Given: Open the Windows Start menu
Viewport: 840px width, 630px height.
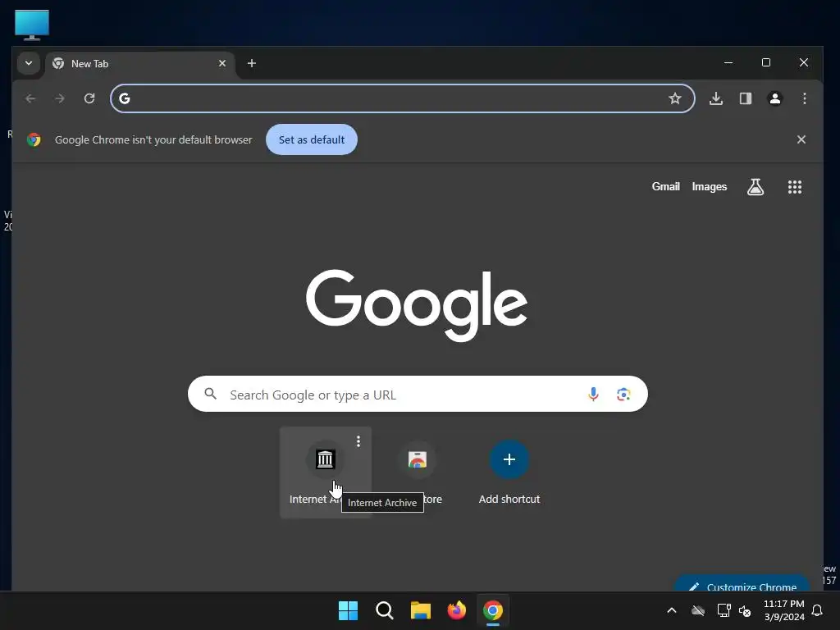Looking at the screenshot, I should 348,610.
